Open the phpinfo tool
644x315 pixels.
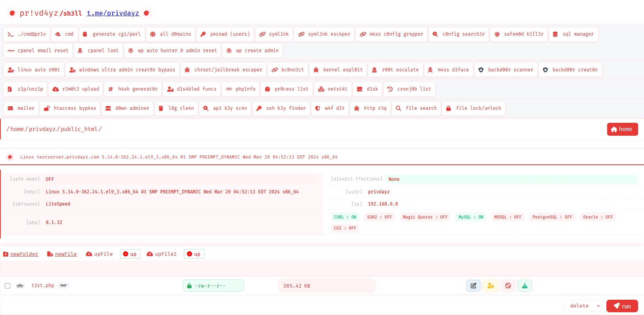tap(241, 89)
